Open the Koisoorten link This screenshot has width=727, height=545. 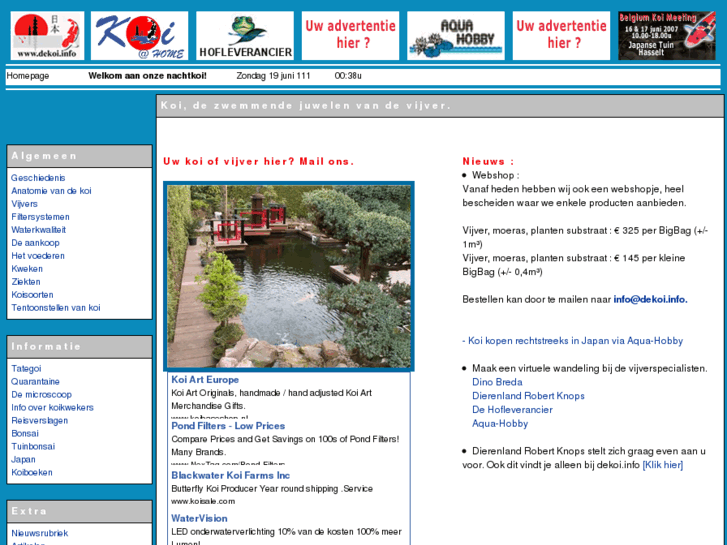click(32, 295)
